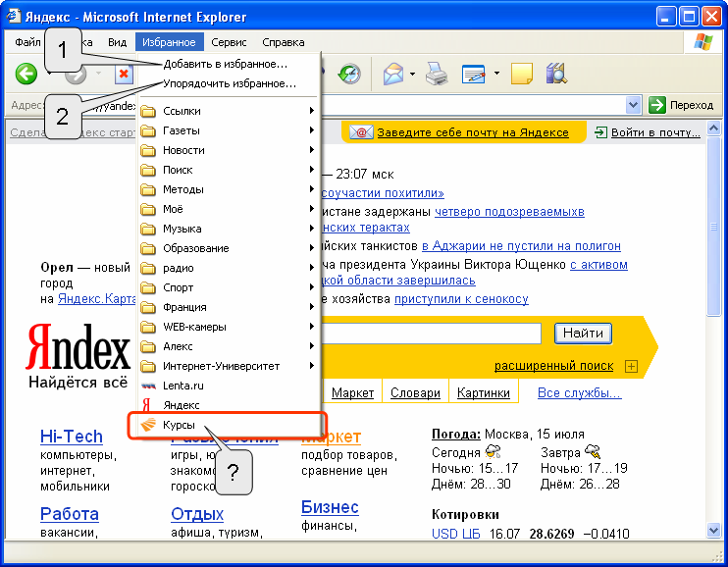Click the yellow Discuss note icon
The height and width of the screenshot is (567, 728).
pos(521,74)
